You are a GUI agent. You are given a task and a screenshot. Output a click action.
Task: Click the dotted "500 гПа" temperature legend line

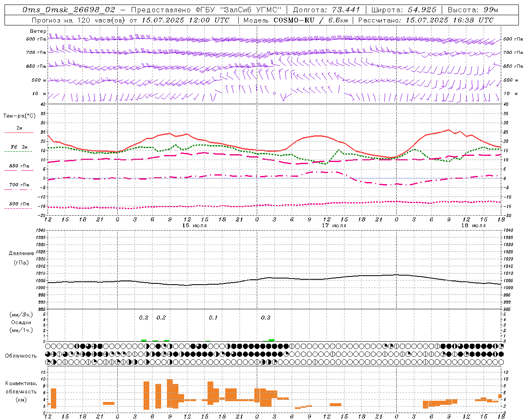tap(18, 209)
